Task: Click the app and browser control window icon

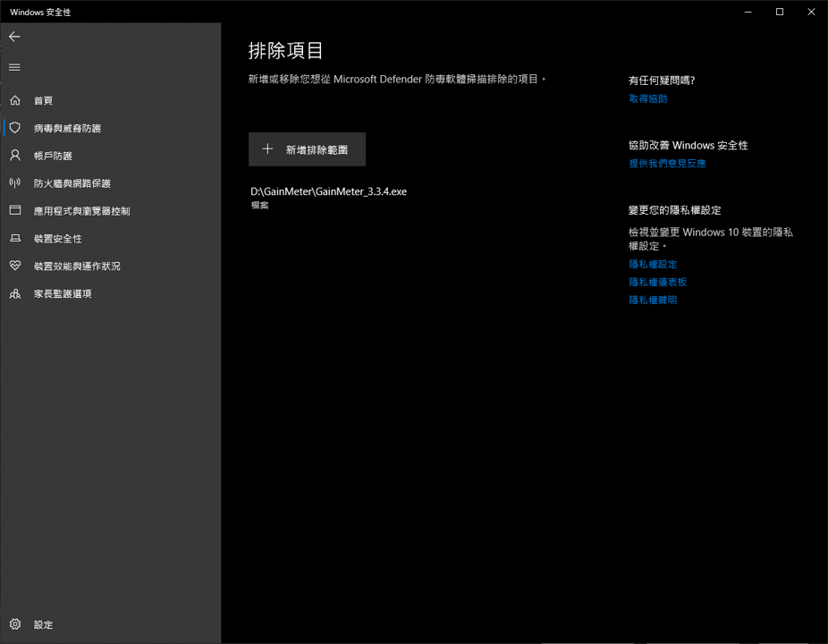Action: pos(15,210)
